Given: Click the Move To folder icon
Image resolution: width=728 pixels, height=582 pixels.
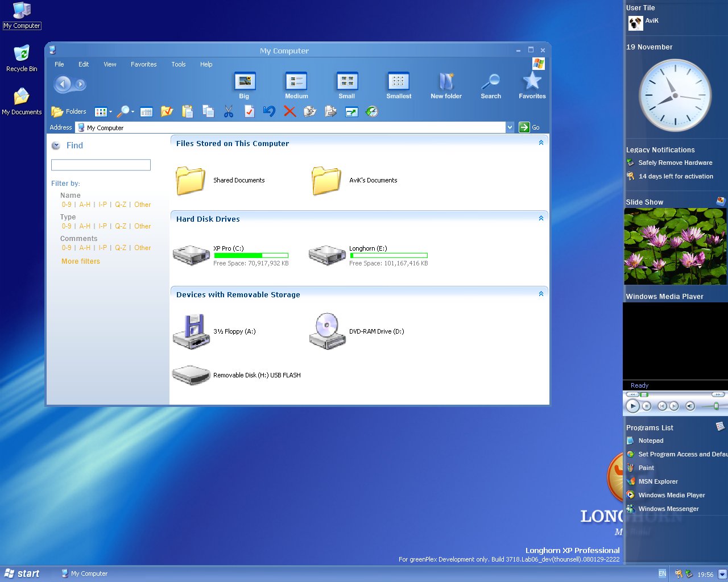Looking at the screenshot, I should tap(330, 111).
